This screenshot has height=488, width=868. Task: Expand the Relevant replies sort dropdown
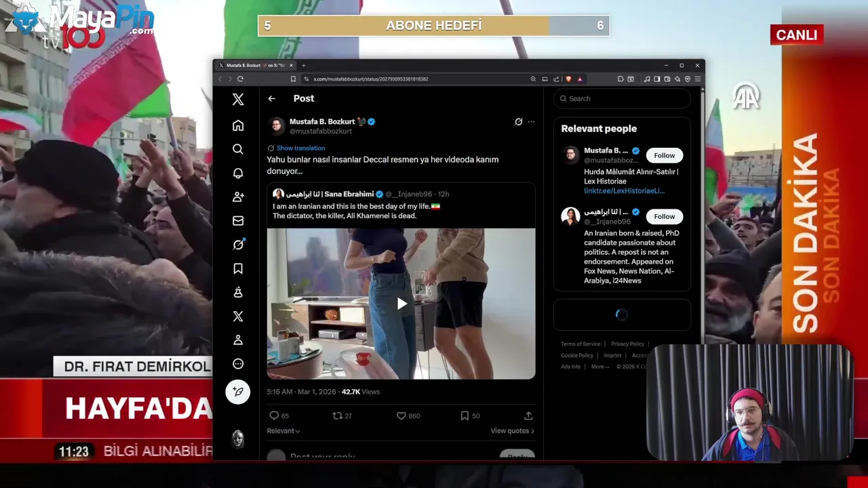tap(283, 430)
